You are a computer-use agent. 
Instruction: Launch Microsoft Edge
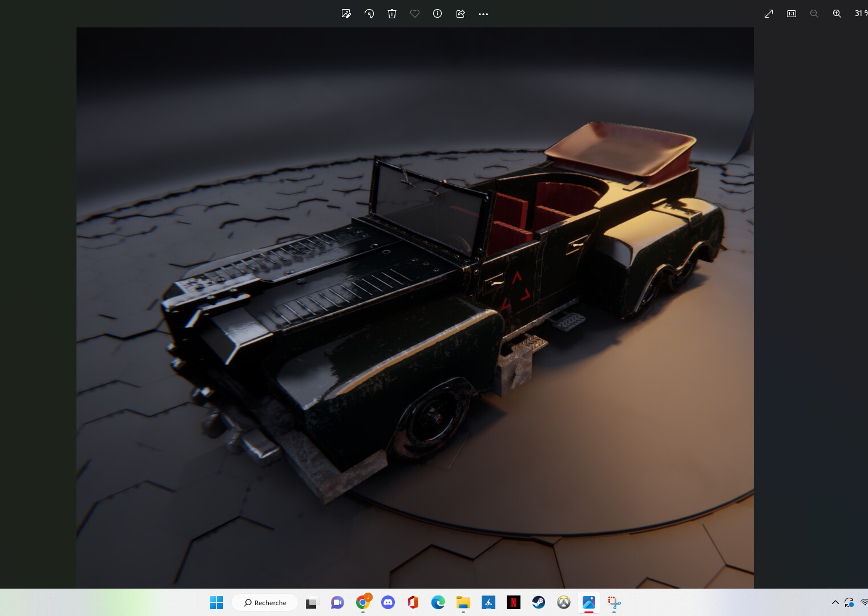click(x=437, y=602)
